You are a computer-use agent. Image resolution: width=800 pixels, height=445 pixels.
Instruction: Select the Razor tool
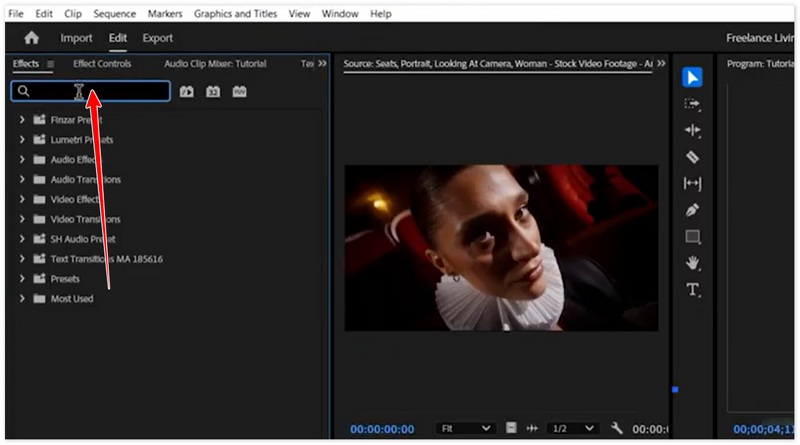click(x=692, y=157)
